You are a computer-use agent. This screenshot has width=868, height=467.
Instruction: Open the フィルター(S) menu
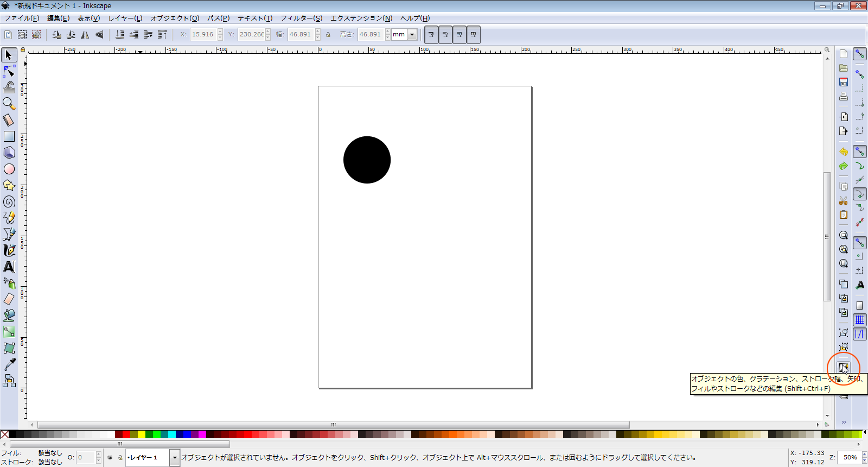pos(301,18)
